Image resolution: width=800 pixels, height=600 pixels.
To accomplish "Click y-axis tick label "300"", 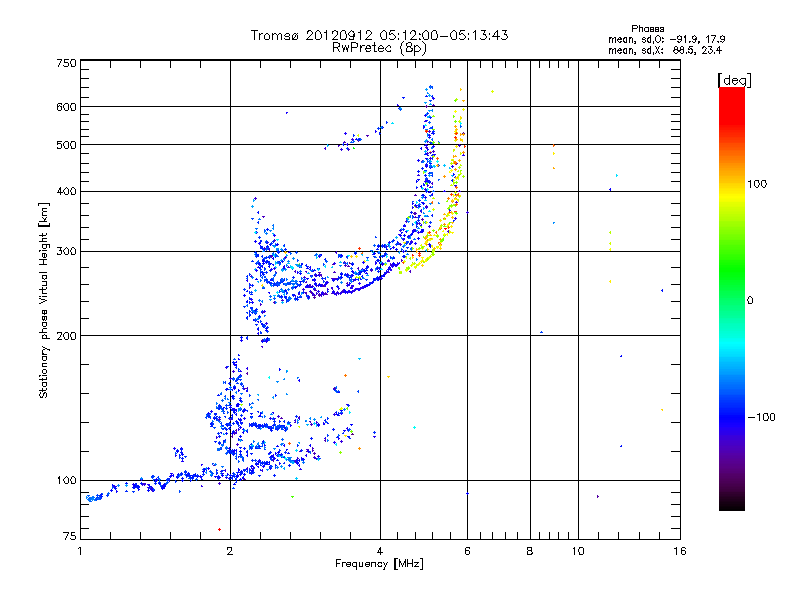I will point(66,252).
